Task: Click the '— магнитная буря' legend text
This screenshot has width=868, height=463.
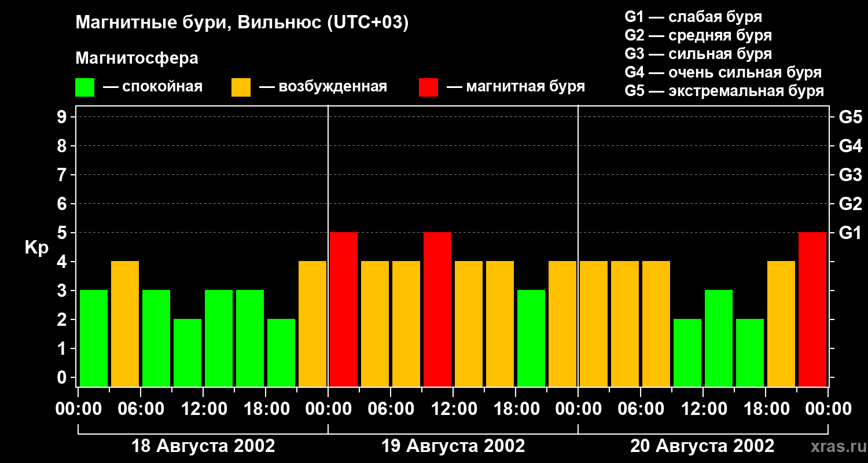Action: (x=516, y=87)
